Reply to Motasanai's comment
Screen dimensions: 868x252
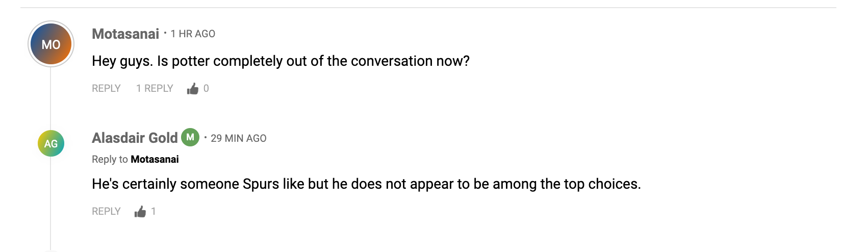(106, 88)
